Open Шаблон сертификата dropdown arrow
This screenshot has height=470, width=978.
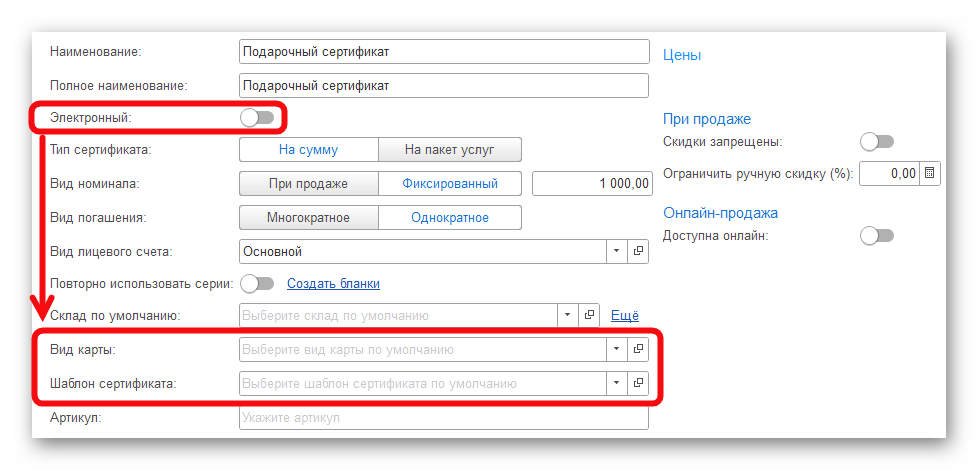[x=616, y=383]
